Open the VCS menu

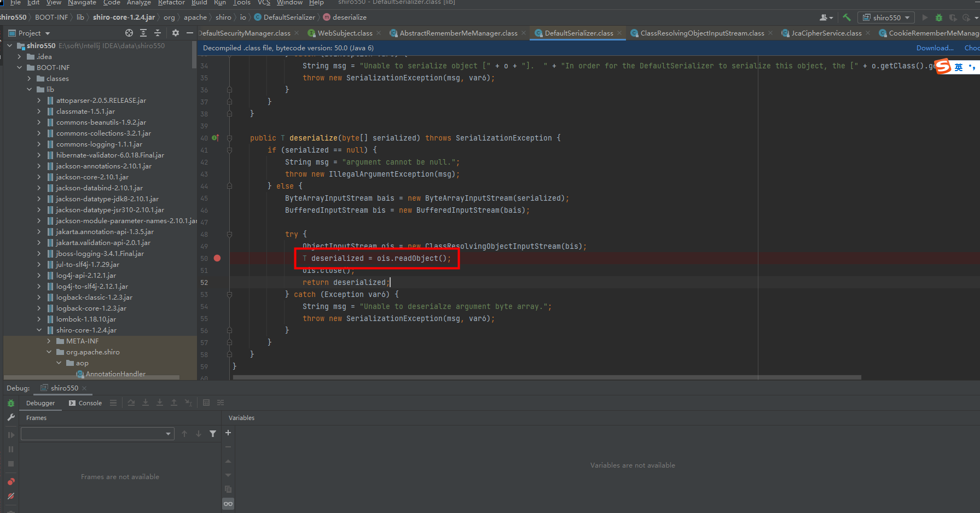264,3
